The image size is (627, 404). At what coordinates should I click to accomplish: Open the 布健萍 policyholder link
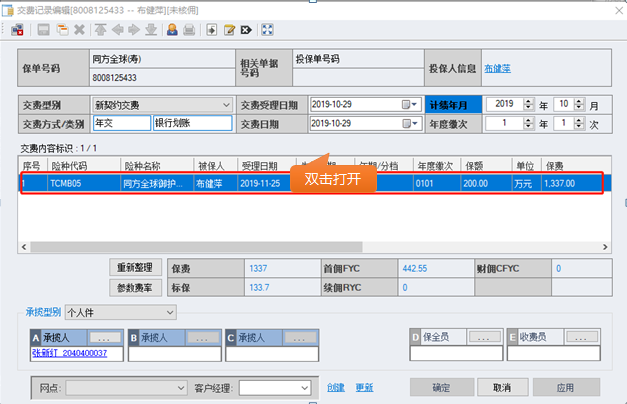[497, 68]
